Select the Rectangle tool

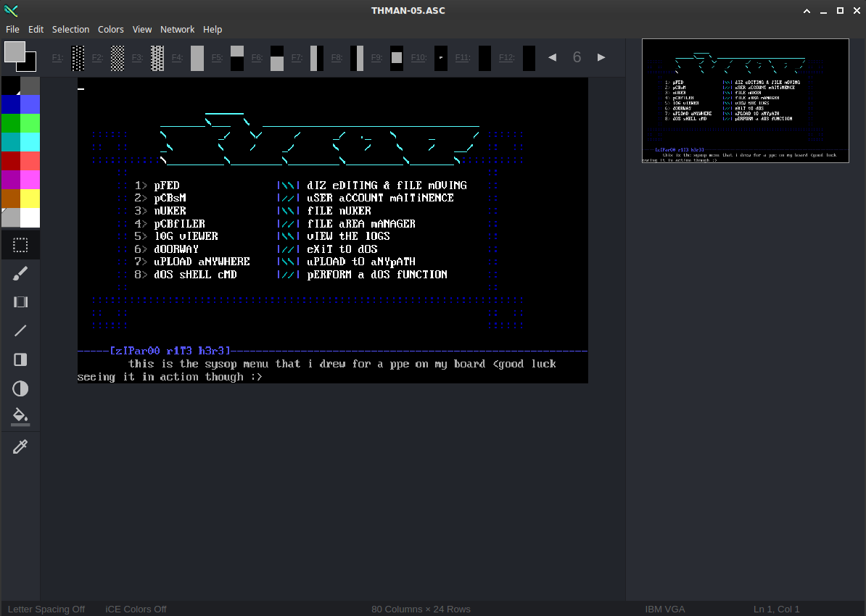pyautogui.click(x=20, y=359)
